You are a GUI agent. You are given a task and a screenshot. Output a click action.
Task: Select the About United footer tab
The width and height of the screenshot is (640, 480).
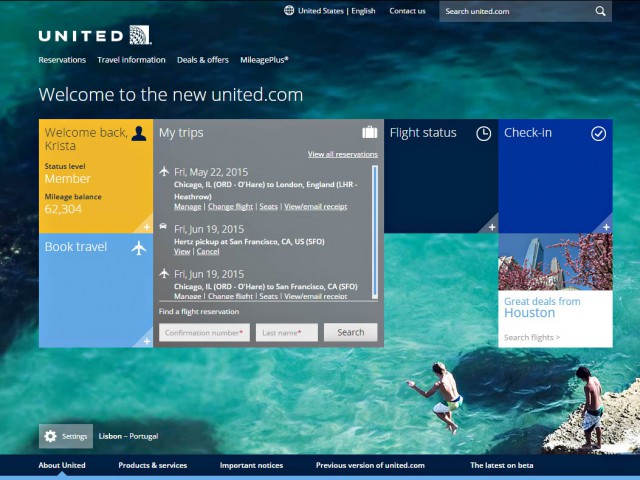[62, 465]
